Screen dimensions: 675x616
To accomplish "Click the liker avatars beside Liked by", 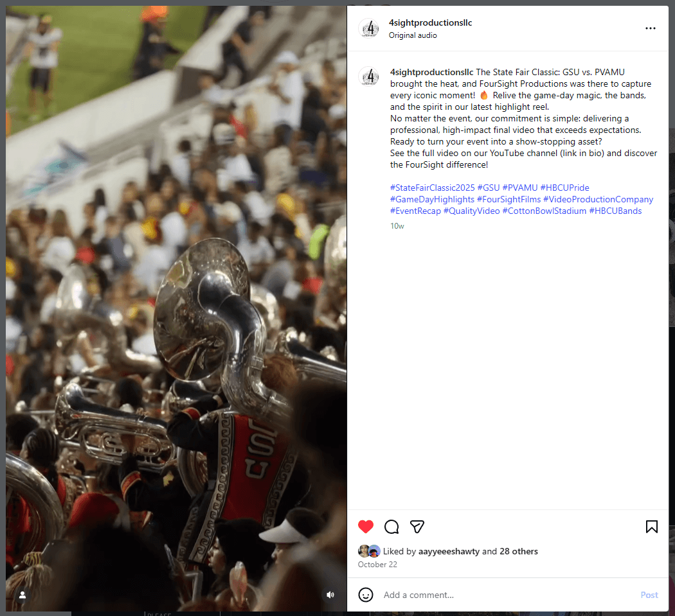I will pos(369,551).
